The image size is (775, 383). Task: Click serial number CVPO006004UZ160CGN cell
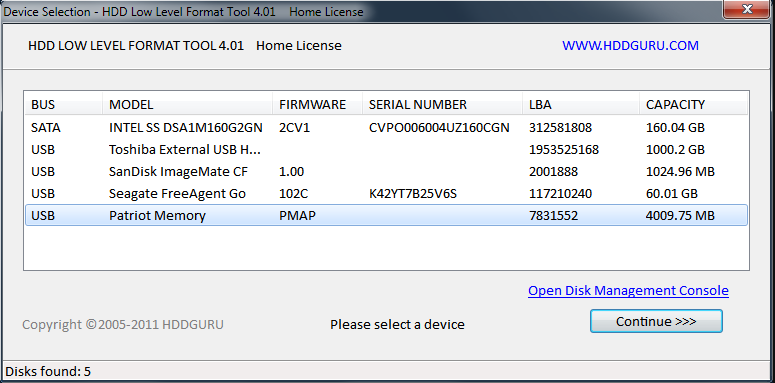point(439,128)
